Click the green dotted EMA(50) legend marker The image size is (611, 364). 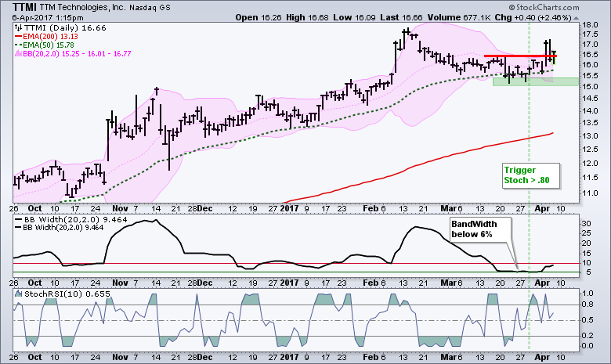18,45
